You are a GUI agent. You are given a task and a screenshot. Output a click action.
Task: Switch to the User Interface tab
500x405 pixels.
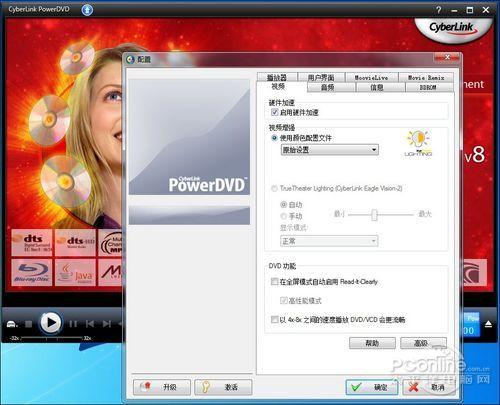click(x=321, y=77)
